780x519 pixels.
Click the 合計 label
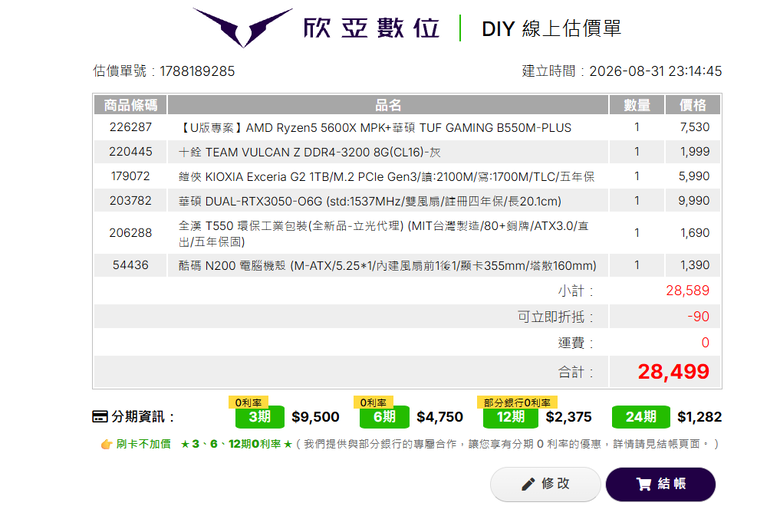tap(576, 372)
